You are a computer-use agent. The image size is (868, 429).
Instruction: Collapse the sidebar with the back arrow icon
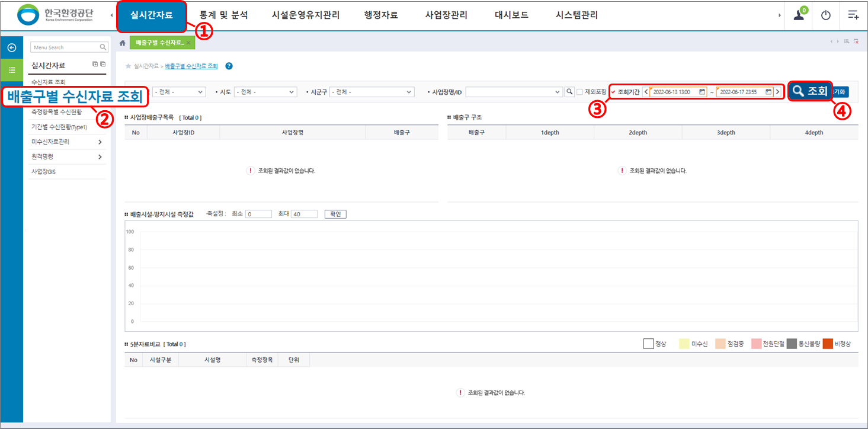(11, 47)
